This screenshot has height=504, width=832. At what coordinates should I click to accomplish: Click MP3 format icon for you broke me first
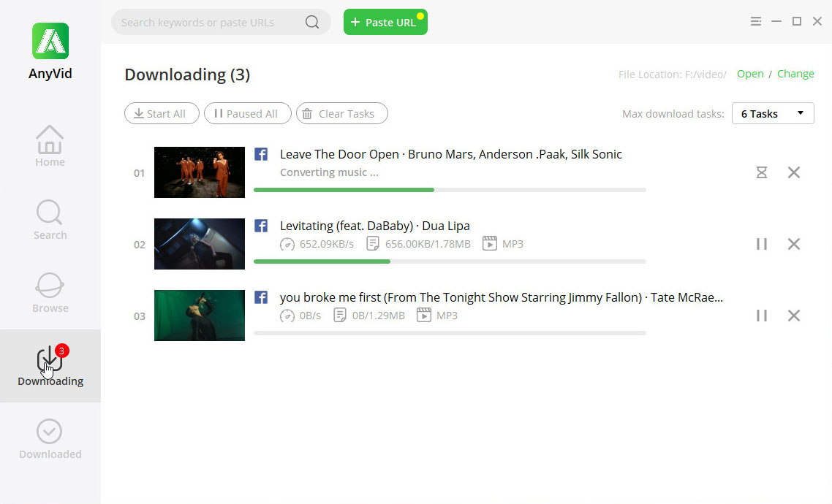click(x=423, y=316)
